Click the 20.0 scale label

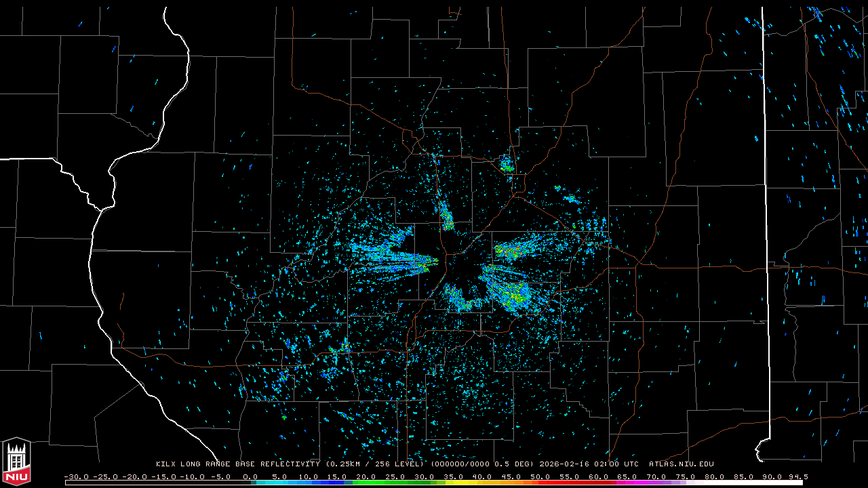click(366, 476)
